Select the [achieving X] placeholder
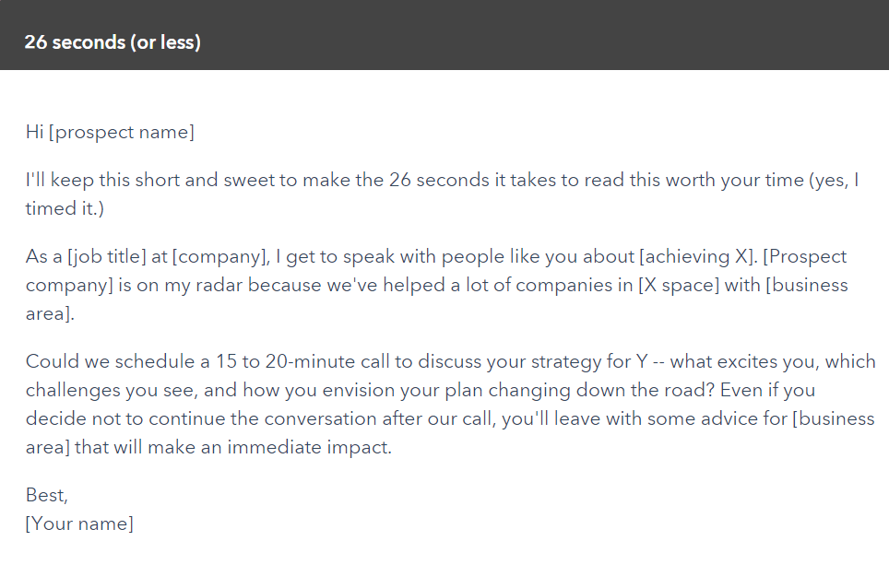889x588 pixels. point(698,256)
